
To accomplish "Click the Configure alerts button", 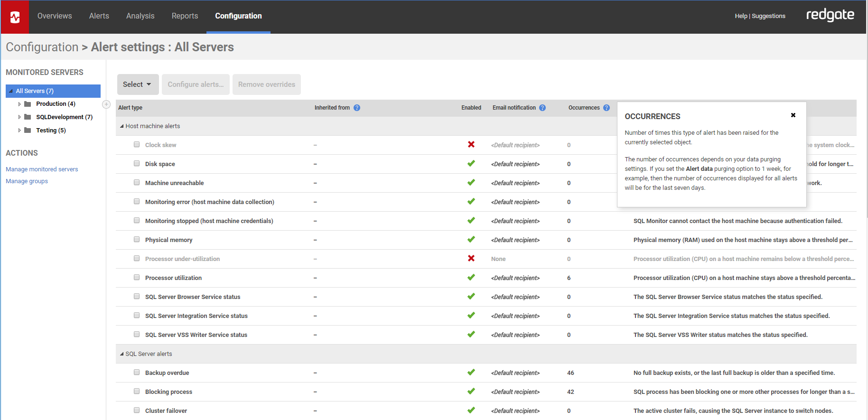I will tap(196, 84).
